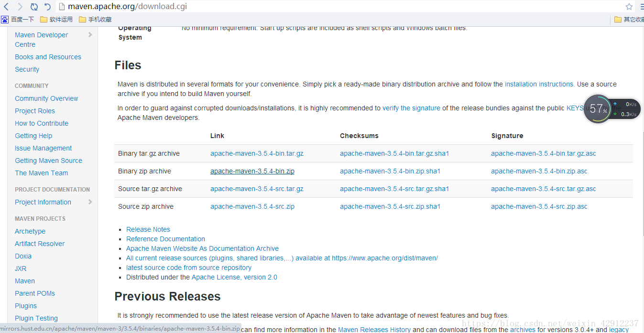Open Apache License, version 2.0 link
The height and width of the screenshot is (333, 644).
(234, 277)
